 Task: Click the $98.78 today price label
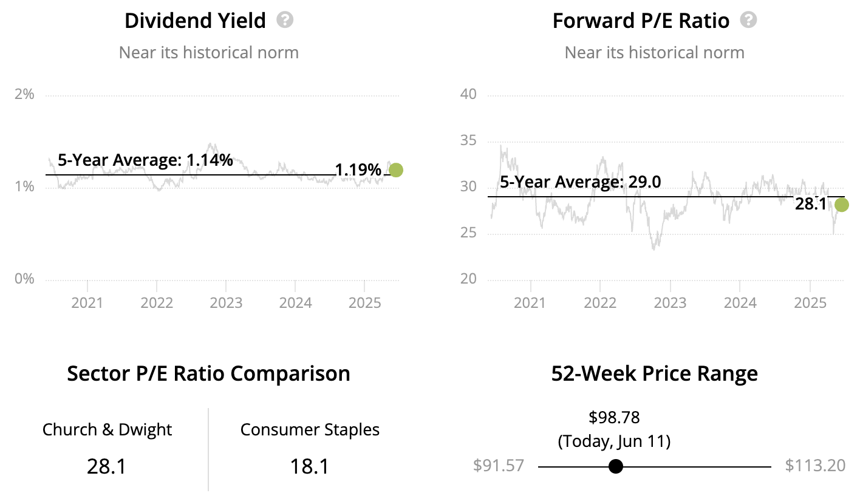click(614, 418)
